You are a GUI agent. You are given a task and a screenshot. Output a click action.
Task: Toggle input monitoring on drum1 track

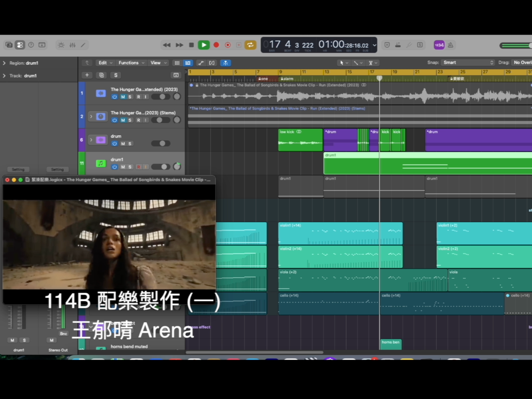(x=146, y=167)
